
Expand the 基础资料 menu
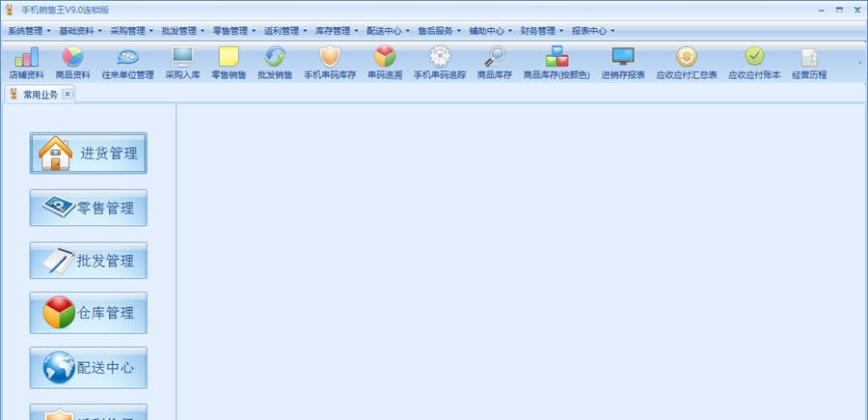80,31
